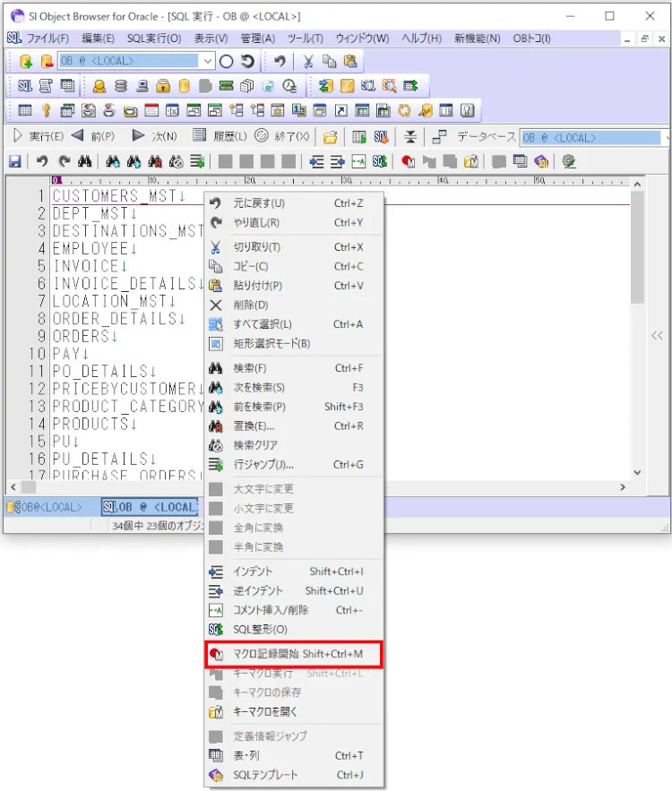Click the SQL template icon in editor toolbar
672x791 pixels.
[x=541, y=162]
